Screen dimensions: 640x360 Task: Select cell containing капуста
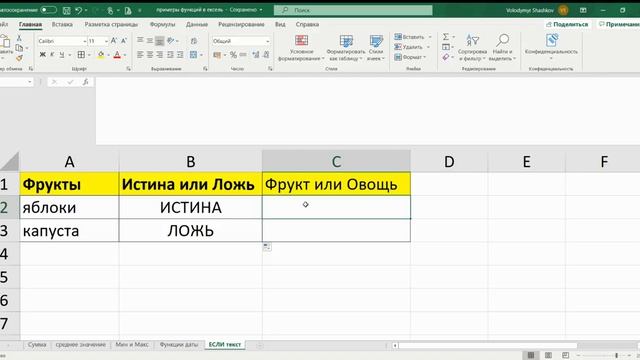[69, 231]
